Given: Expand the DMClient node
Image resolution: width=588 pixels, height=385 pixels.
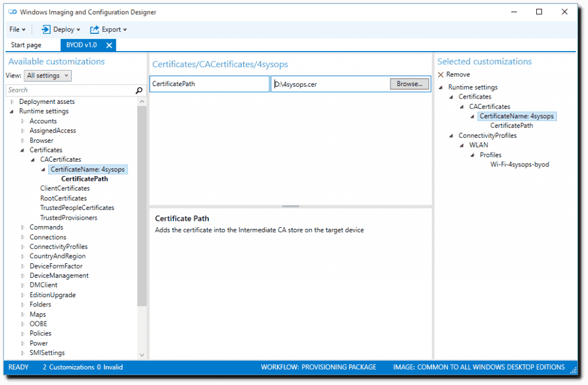Looking at the screenshot, I should tap(23, 285).
